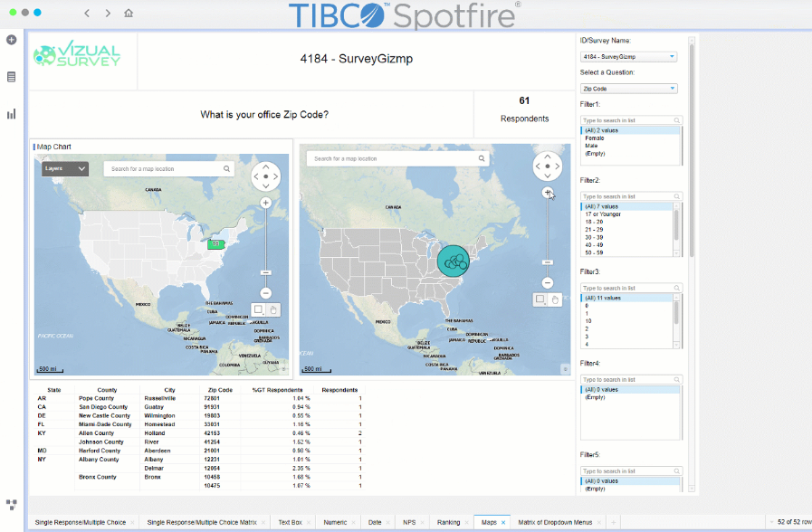The width and height of the screenshot is (812, 532).
Task: Open the ID/Survey Name dropdown
Action: (628, 56)
